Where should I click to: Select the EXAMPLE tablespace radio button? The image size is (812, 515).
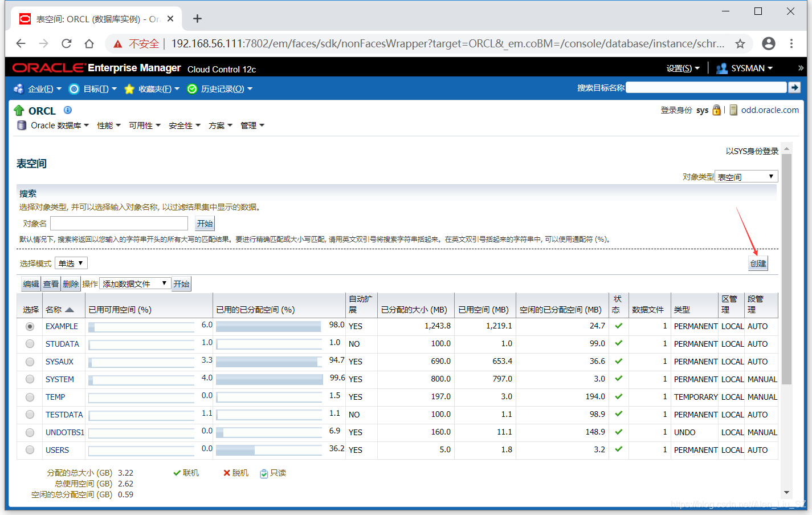pyautogui.click(x=30, y=327)
